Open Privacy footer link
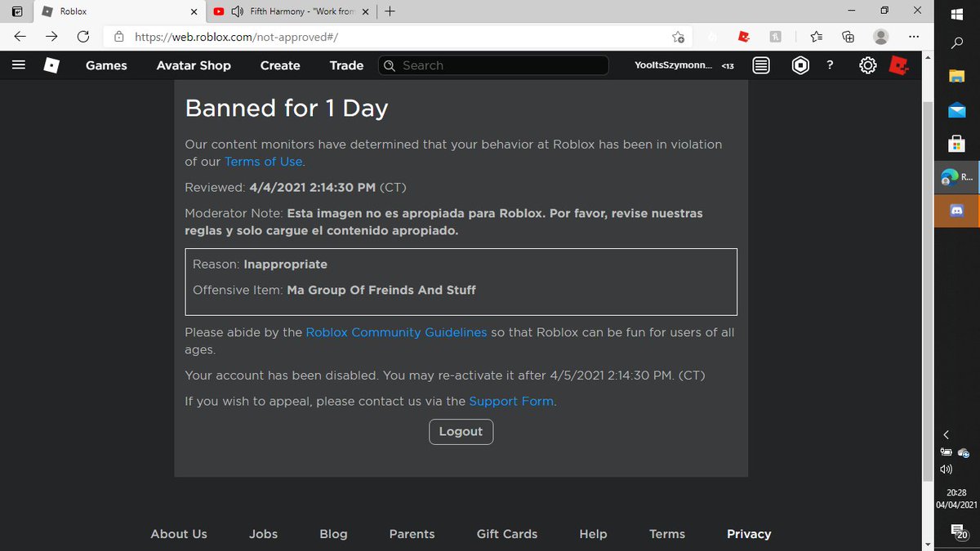Image resolution: width=980 pixels, height=551 pixels. click(x=749, y=534)
